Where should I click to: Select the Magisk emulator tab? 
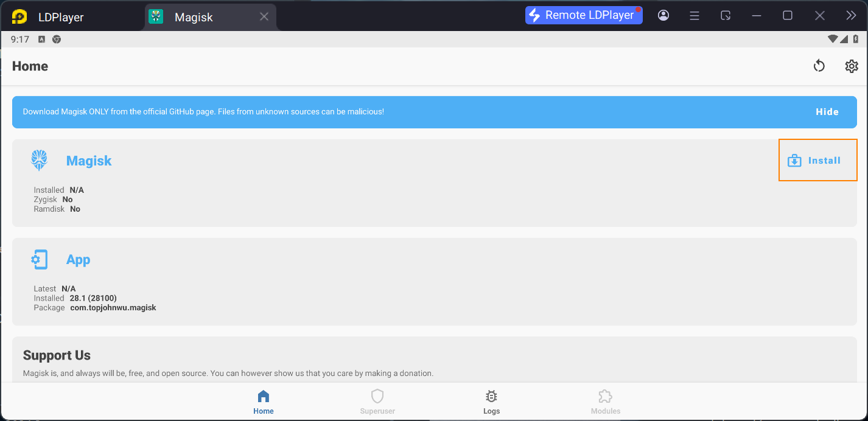pos(210,17)
